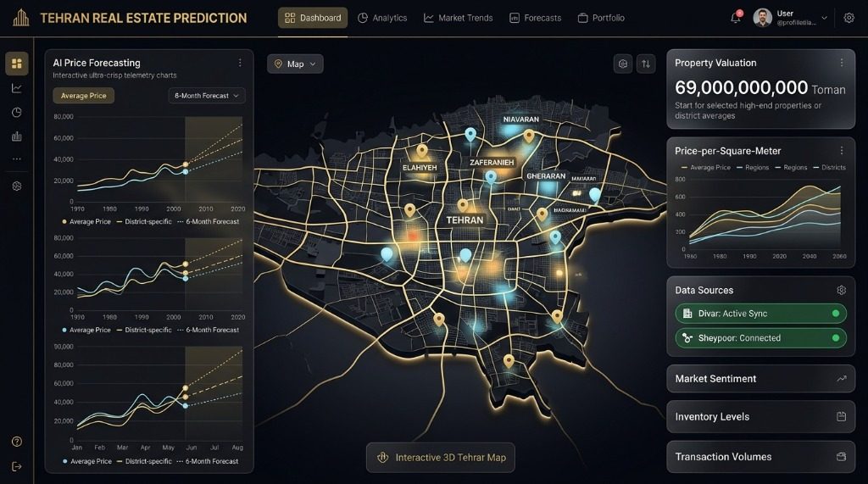Click the TEHRAN map label
Screen dimensions: 868x484
[465, 220]
